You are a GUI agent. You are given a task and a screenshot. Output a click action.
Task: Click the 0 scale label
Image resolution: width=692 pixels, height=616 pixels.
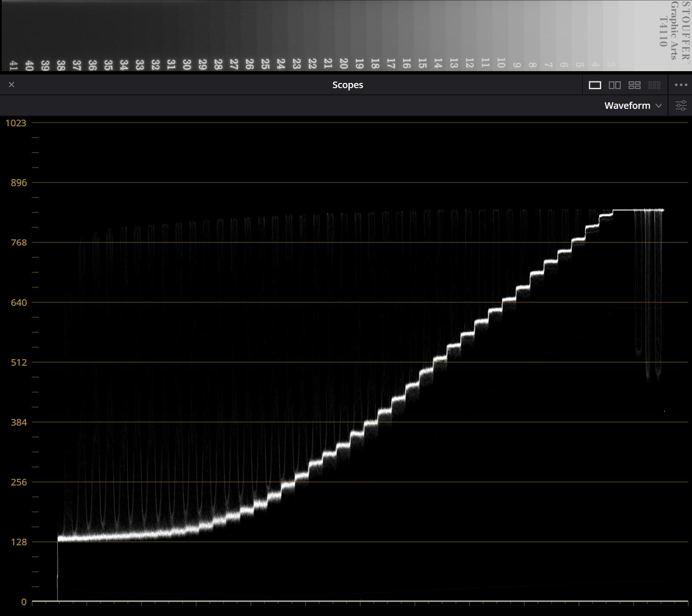24,602
